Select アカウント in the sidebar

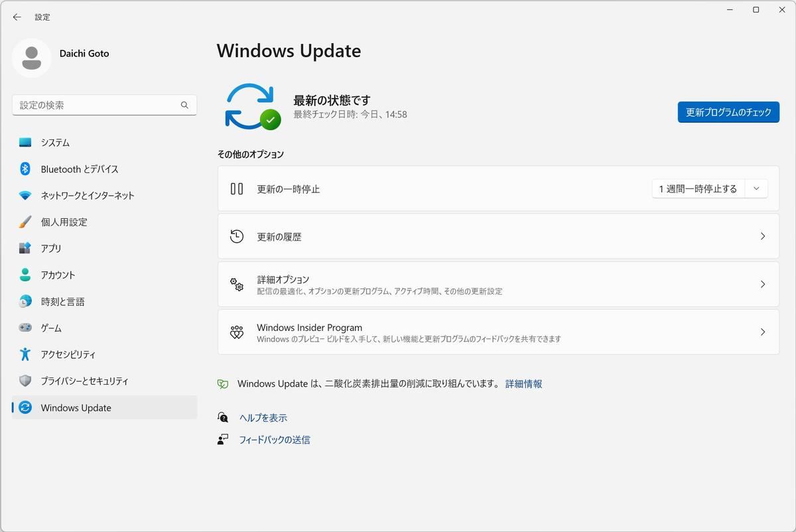coord(104,275)
